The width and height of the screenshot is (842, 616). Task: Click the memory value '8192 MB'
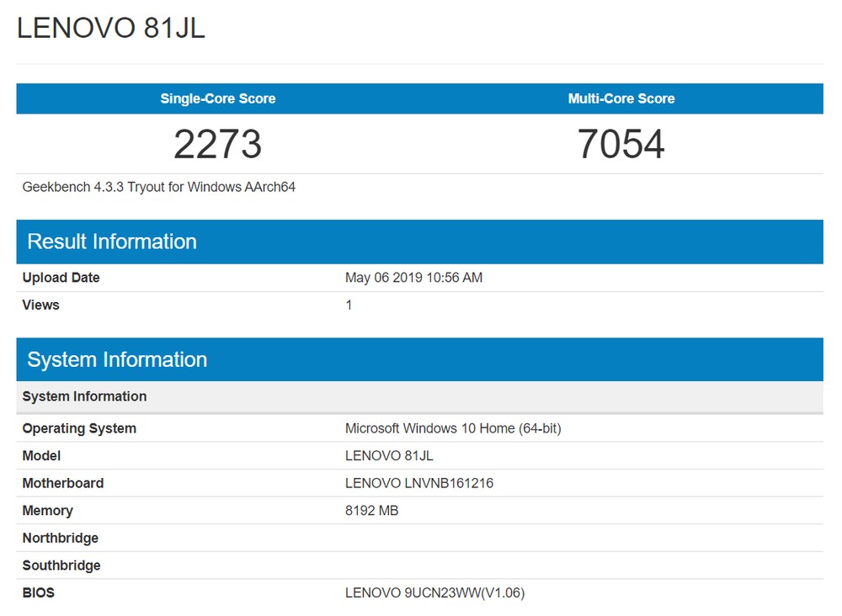point(372,510)
